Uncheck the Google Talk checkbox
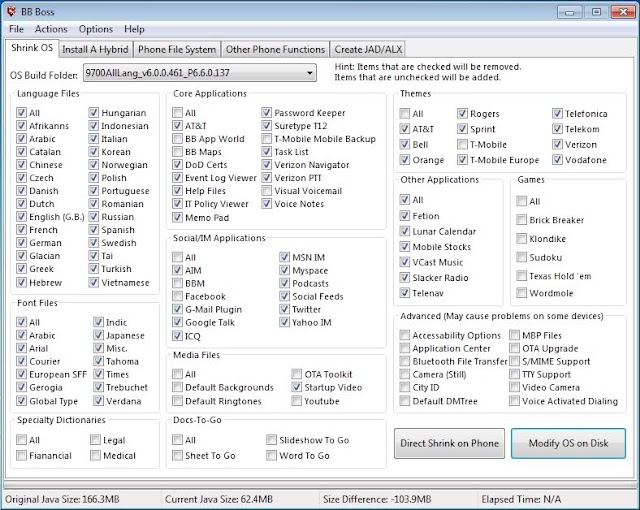 coord(177,322)
